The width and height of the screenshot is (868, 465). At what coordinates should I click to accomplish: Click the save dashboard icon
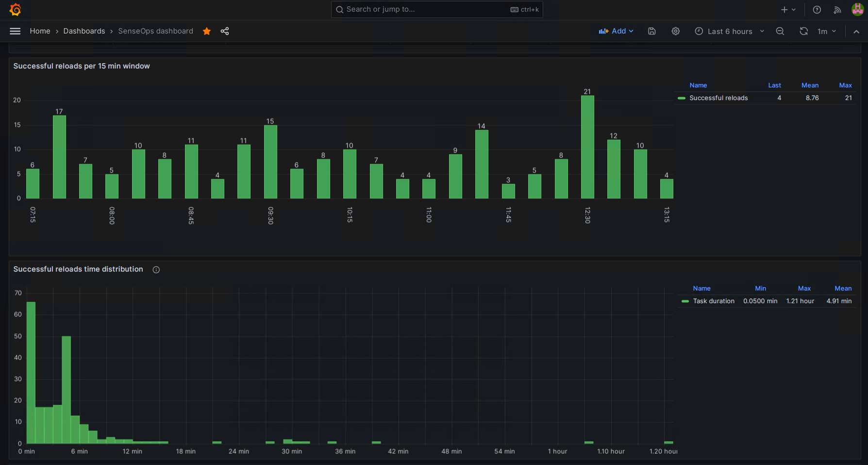pos(652,31)
